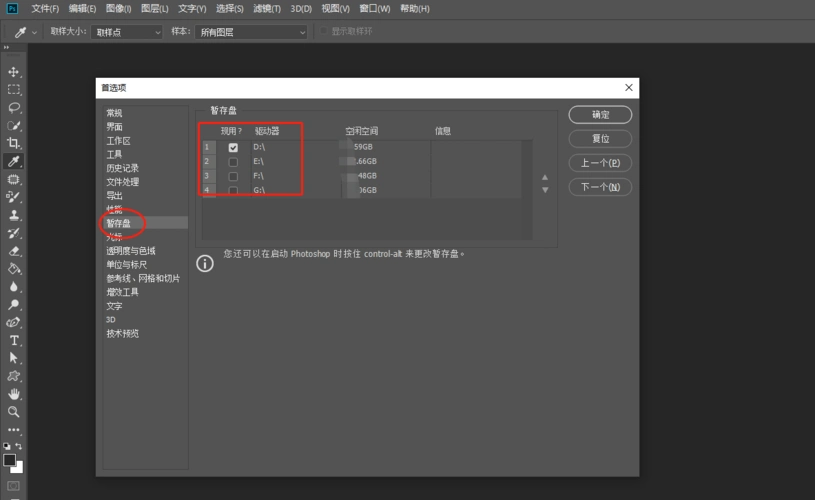Open the 滤镜(T) menu
Screen dimensions: 815x500
click(x=267, y=9)
